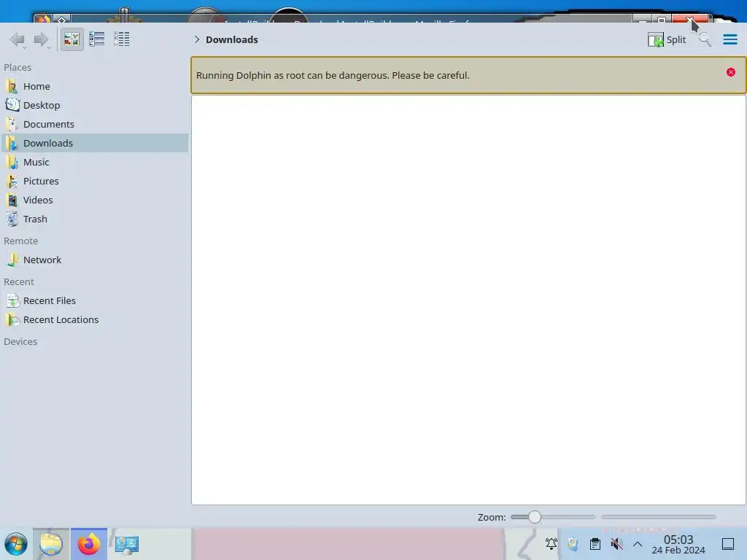
Task: Click the Home folder icon
Action: point(12,86)
